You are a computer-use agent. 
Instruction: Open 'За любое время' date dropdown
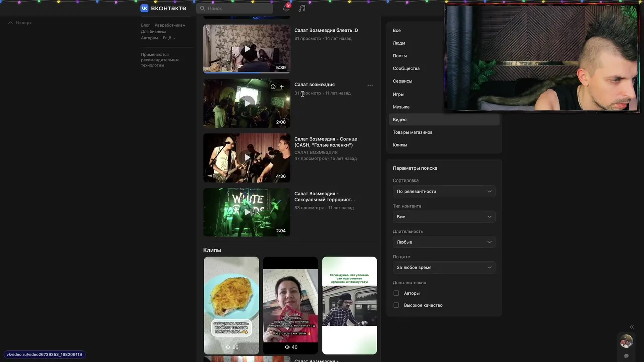(444, 267)
